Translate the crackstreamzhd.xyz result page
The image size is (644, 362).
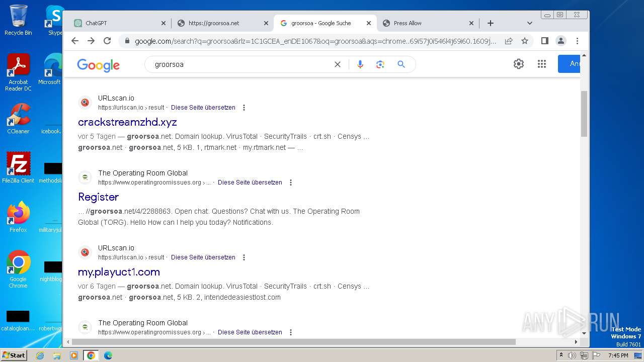click(203, 108)
